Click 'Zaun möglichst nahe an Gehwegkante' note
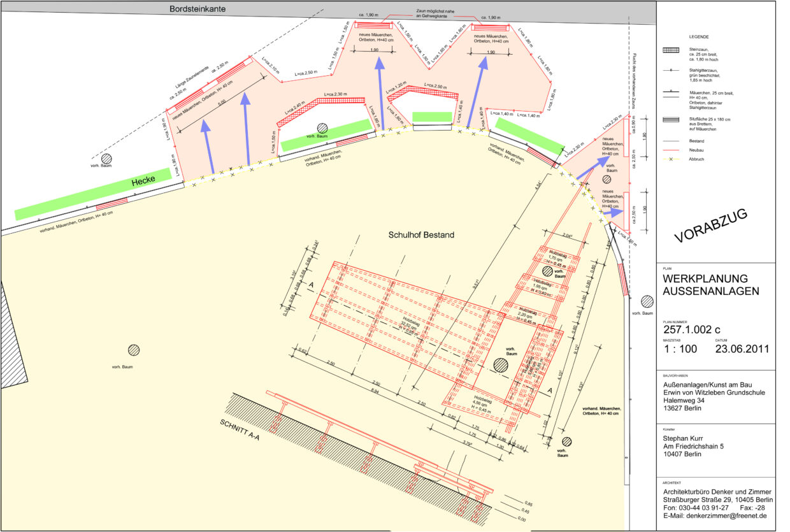 pos(436,13)
